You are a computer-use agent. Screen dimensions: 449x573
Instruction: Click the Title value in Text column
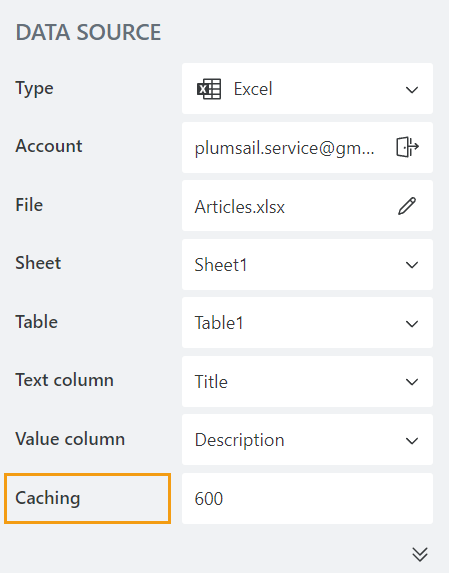tap(211, 382)
